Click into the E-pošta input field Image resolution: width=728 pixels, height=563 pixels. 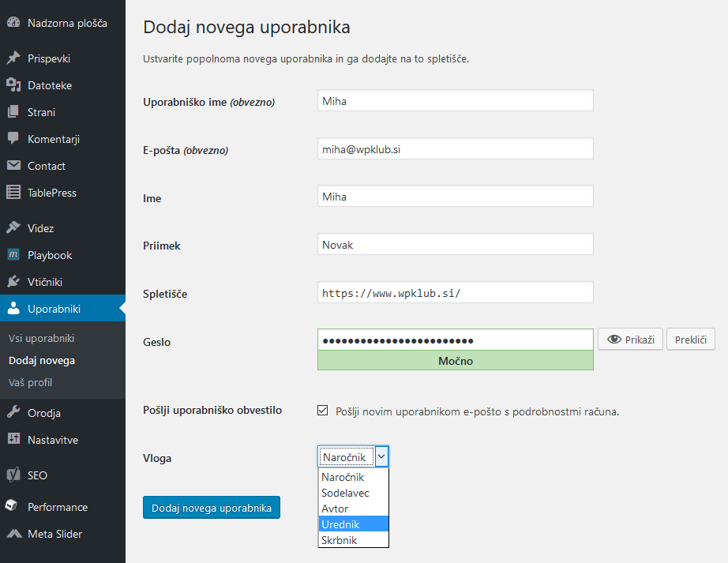pyautogui.click(x=455, y=148)
